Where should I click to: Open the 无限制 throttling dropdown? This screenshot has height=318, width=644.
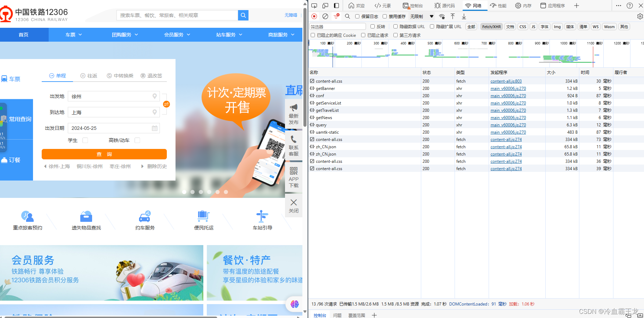click(422, 16)
